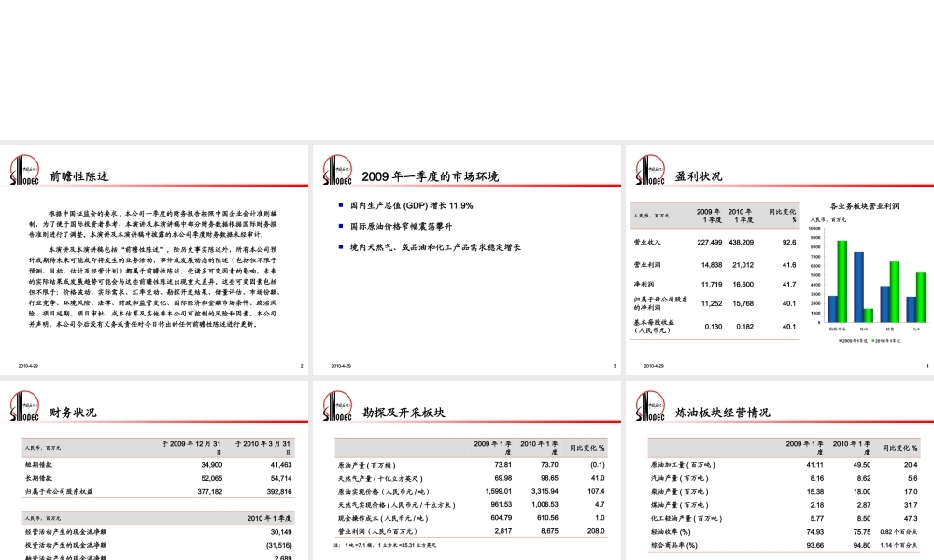Click the Sinopec logo on the 市场环境 slide
Viewport: 934px width, 560px height.
[337, 170]
